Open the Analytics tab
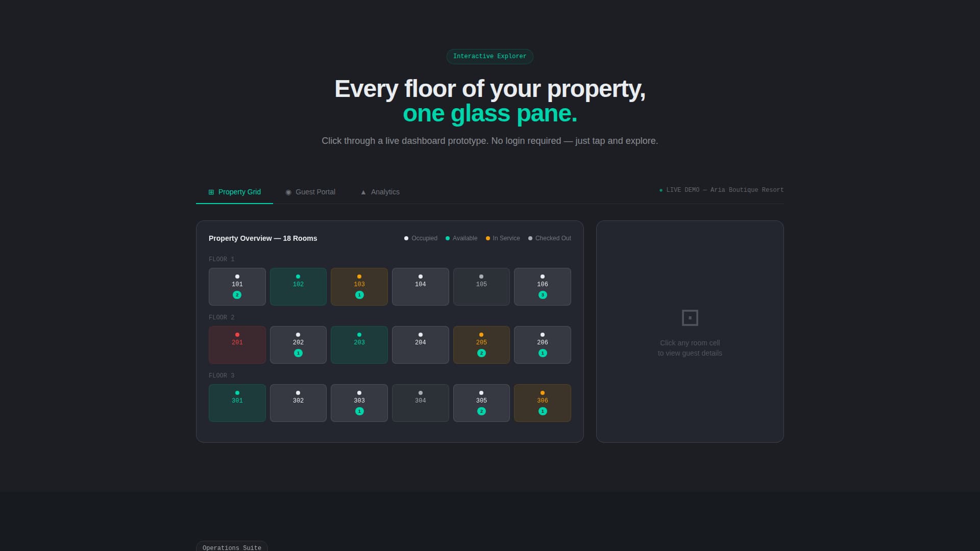 380,192
